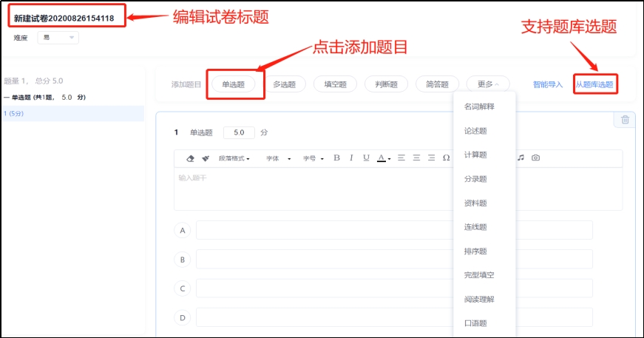Mark option C as correct answer
The height and width of the screenshot is (338, 644).
183,288
